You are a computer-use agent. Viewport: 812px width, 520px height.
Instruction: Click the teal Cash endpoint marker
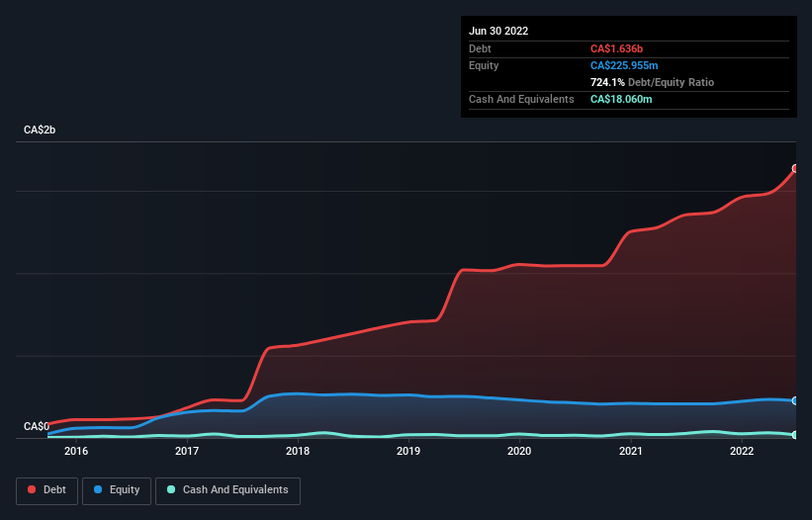tap(795, 435)
